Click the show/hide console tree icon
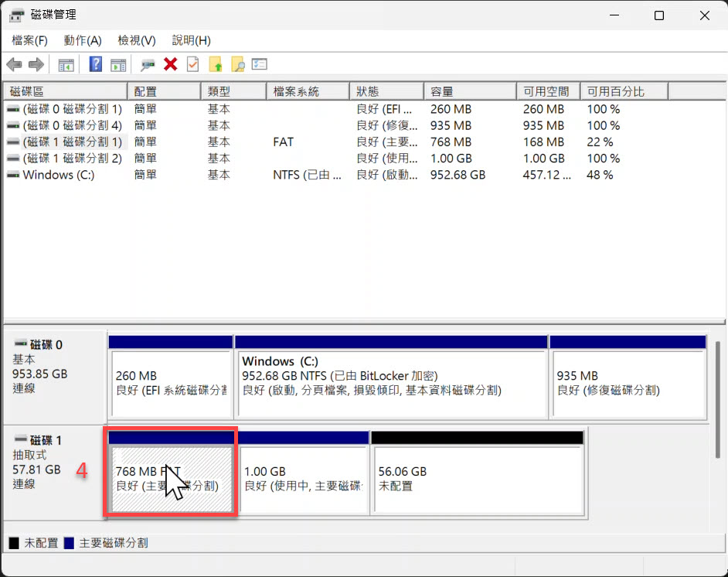Image resolution: width=728 pixels, height=577 pixels. pos(66,65)
